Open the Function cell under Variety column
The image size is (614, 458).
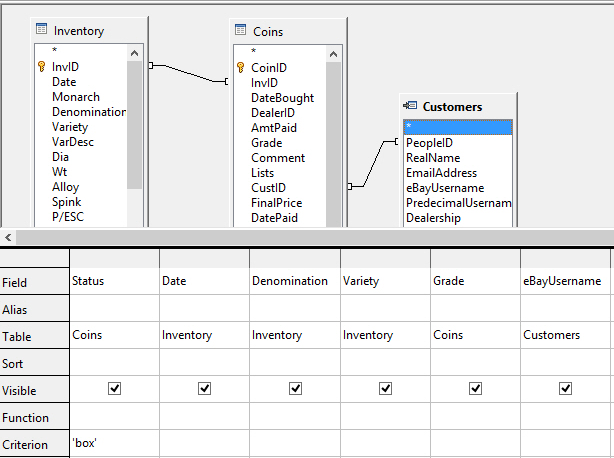(384, 417)
